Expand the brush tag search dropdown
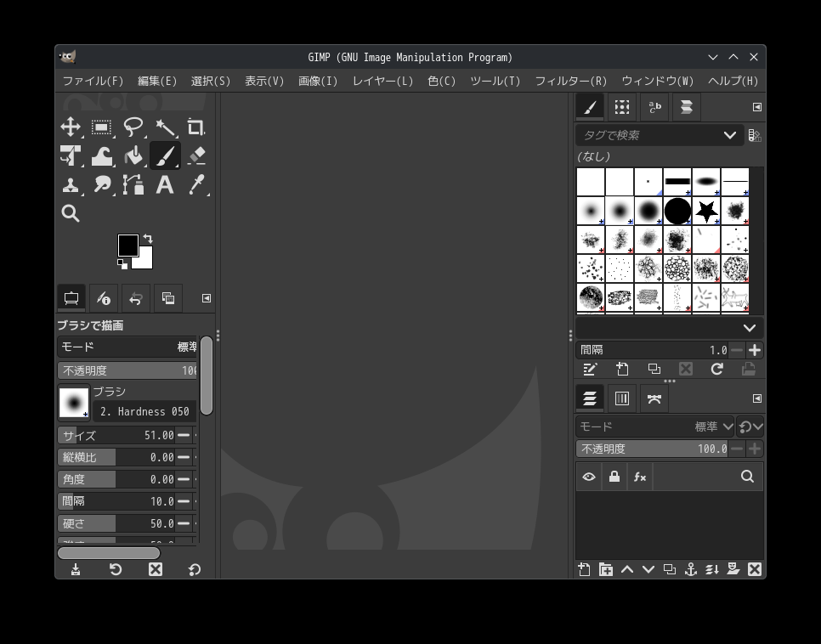 tap(729, 135)
